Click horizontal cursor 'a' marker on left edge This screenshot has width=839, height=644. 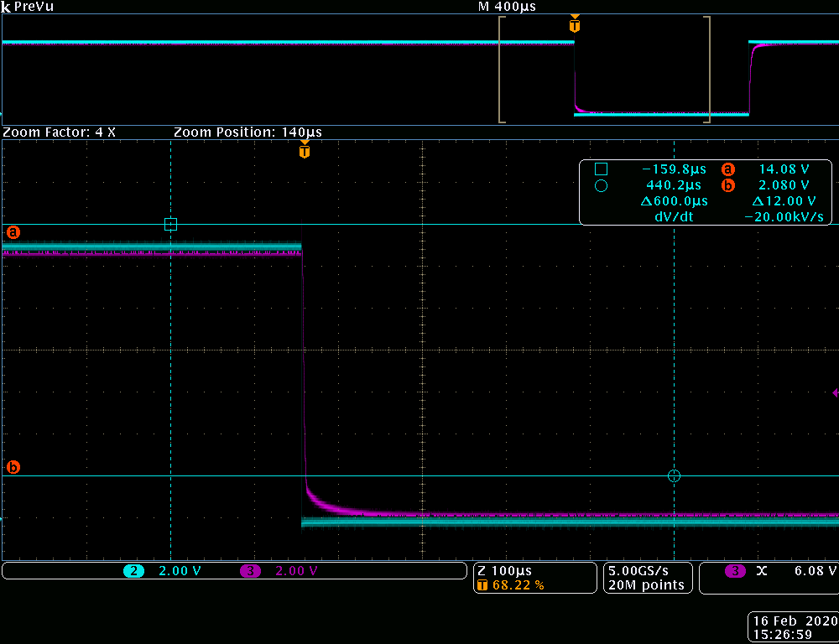[x=13, y=231]
